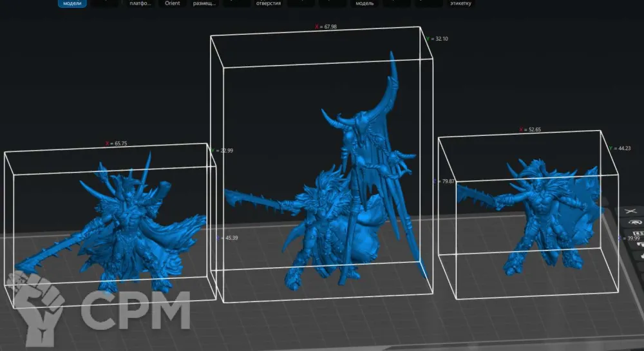Click the 'Y = 44.23' dimension label
This screenshot has height=351, width=644.
coord(620,149)
